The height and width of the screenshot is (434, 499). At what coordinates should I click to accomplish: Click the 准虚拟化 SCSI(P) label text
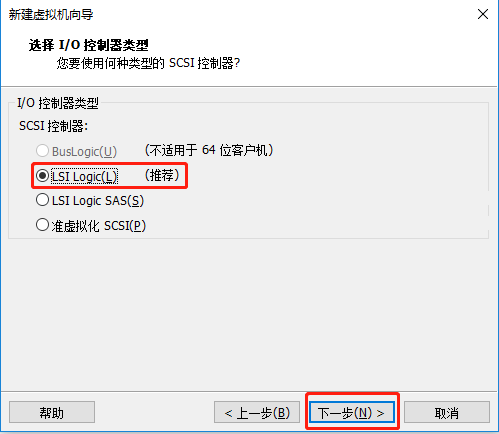[x=99, y=226]
